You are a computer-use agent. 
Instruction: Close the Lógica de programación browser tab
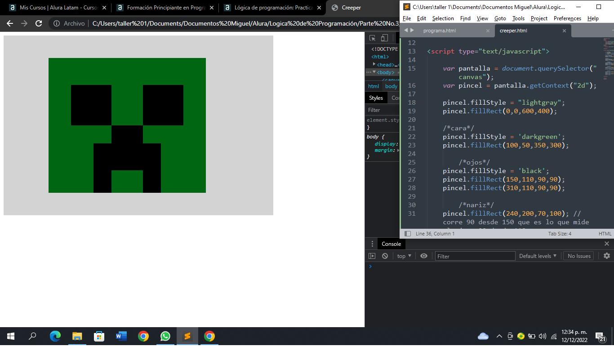coord(319,8)
